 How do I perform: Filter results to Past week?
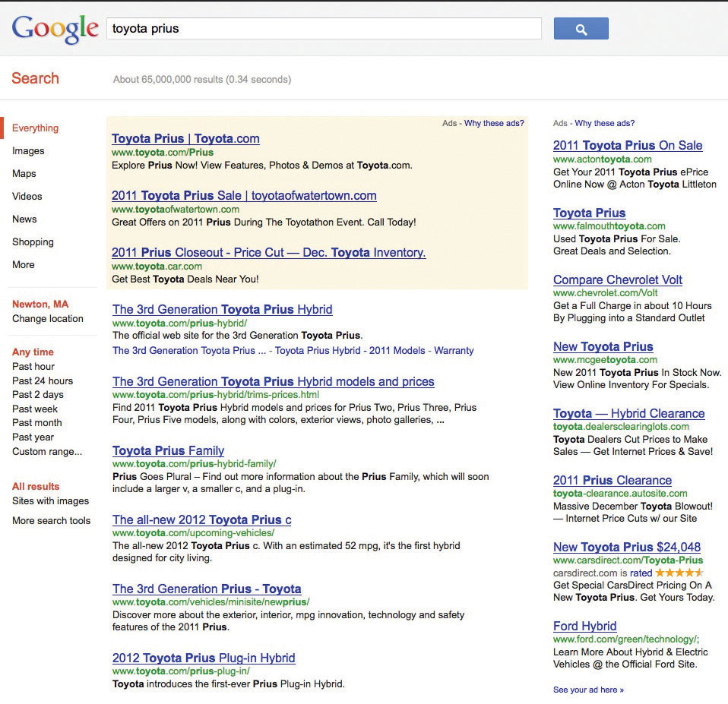pyautogui.click(x=35, y=409)
